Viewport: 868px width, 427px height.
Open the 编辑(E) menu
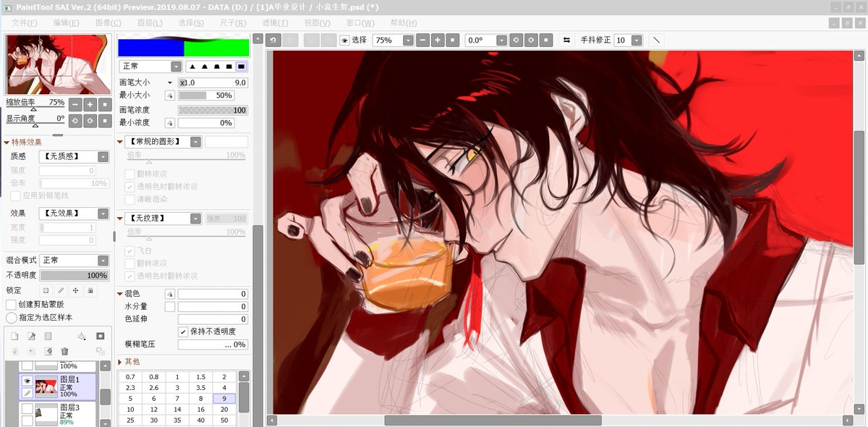pyautogui.click(x=66, y=23)
